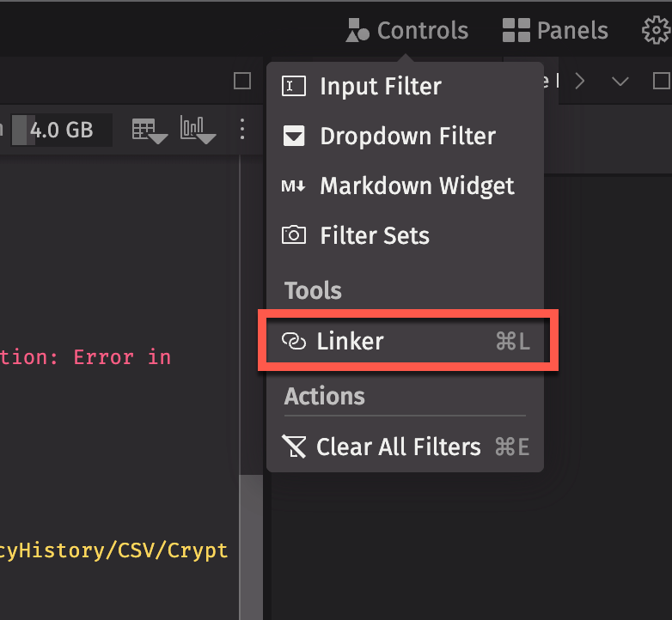The image size is (672, 620).
Task: Open the Panels menu
Action: pos(555,31)
